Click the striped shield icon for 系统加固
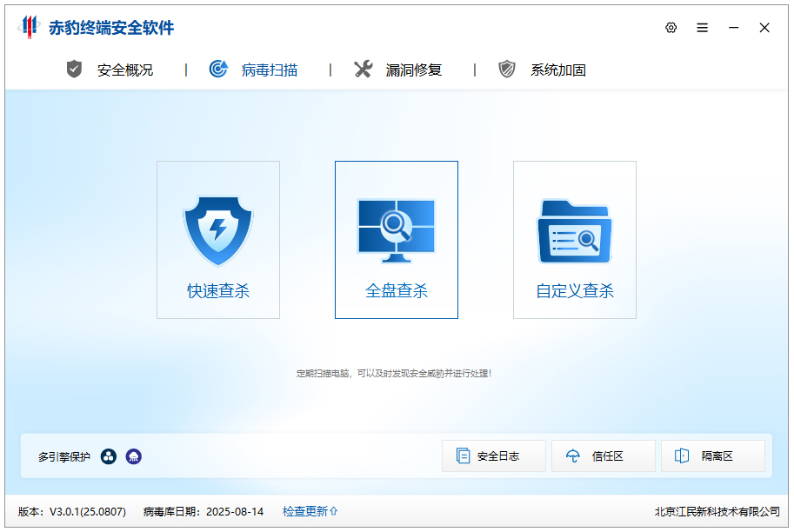The height and width of the screenshot is (532, 794). [507, 69]
